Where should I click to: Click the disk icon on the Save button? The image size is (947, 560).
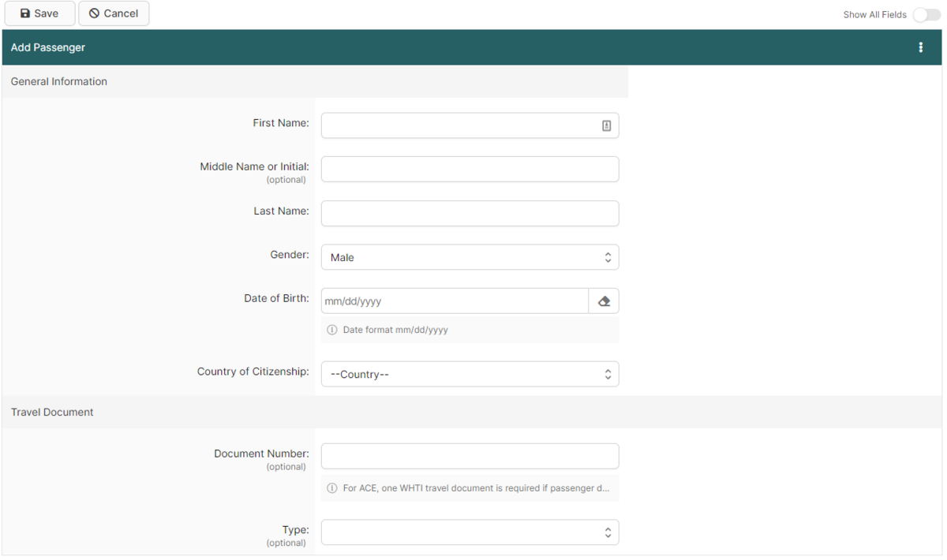coord(26,13)
